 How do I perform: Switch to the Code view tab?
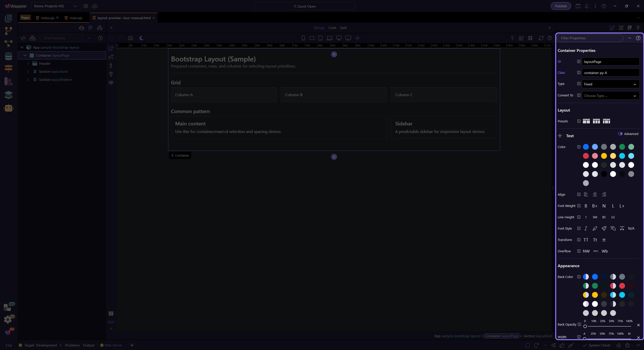tap(332, 28)
